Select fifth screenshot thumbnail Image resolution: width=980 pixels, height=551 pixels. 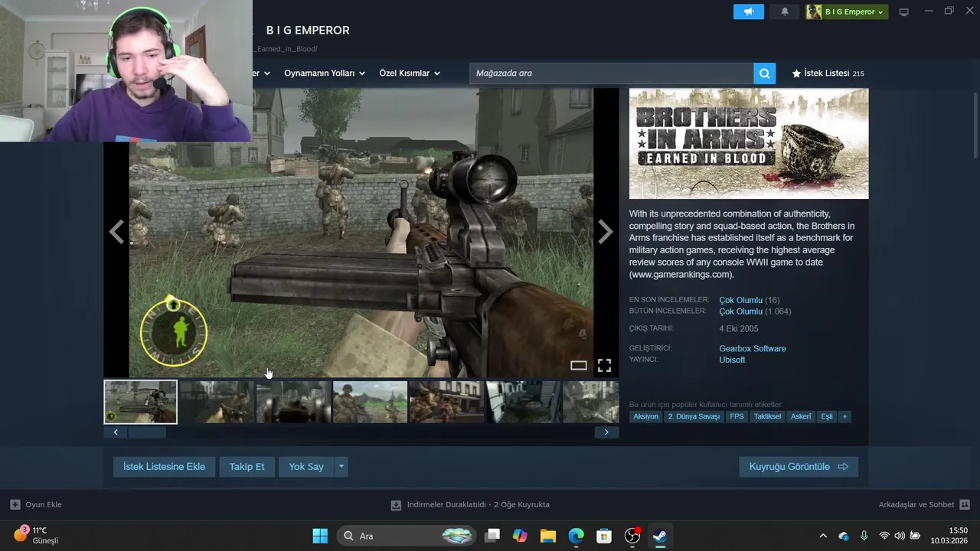click(x=446, y=402)
